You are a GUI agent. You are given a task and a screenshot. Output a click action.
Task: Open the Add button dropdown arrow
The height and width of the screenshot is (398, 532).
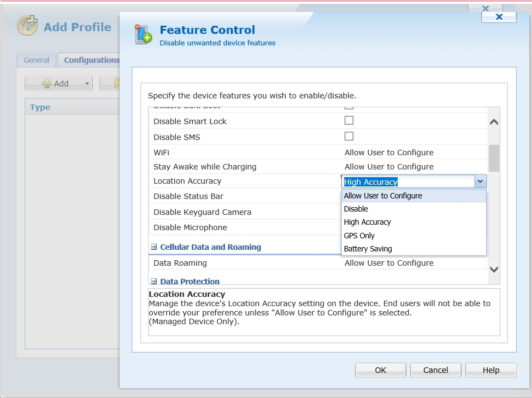pos(87,84)
